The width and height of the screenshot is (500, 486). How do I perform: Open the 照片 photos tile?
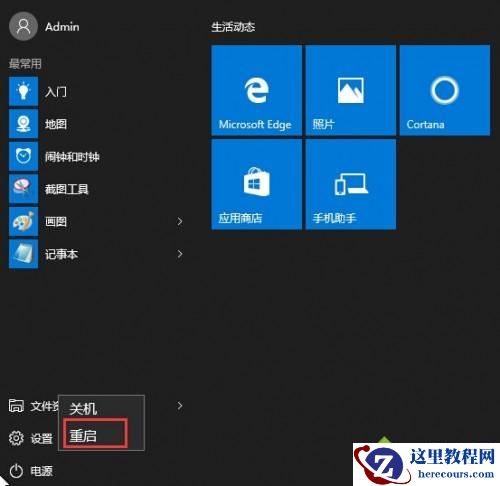351,90
